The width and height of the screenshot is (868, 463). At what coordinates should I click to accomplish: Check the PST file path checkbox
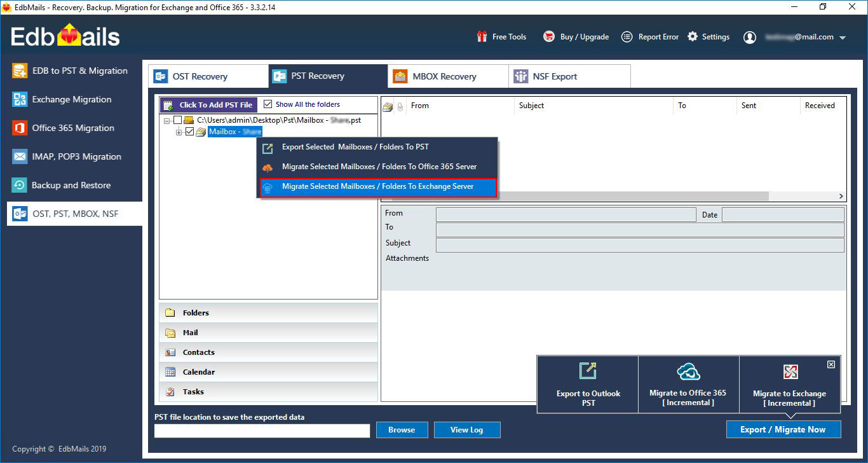point(177,120)
